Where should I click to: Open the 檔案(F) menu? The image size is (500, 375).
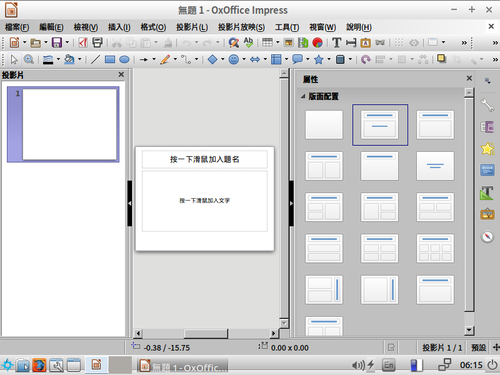pos(17,27)
